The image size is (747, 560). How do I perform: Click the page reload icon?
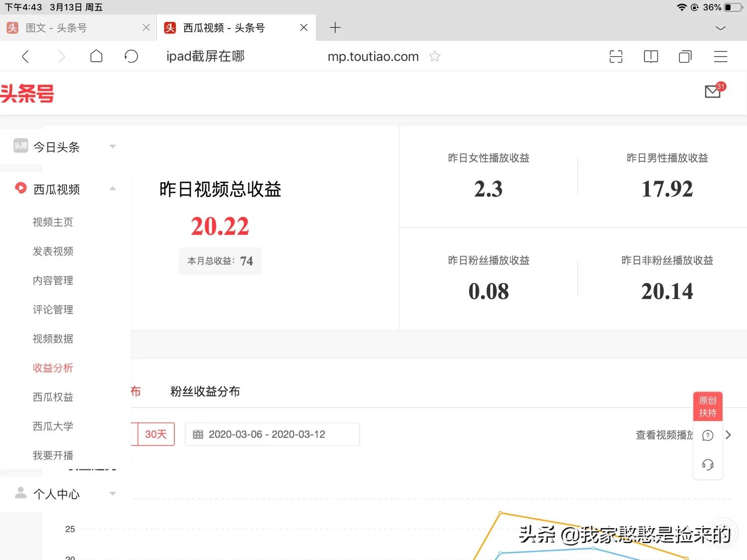131,56
